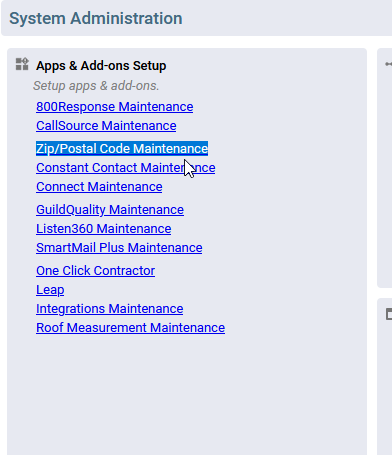Open 800Response Maintenance link

pos(115,107)
